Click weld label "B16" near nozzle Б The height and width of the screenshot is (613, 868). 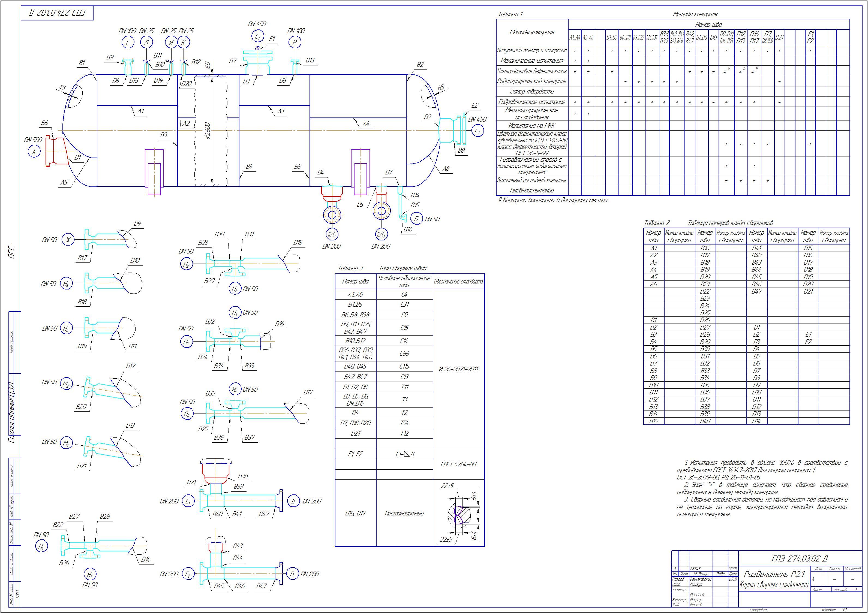tap(408, 230)
